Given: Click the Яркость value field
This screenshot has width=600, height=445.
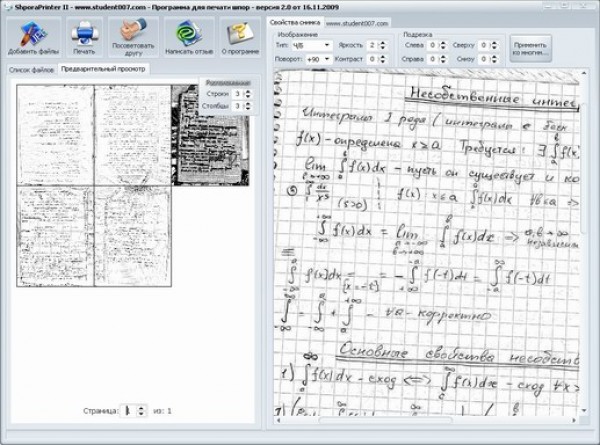Looking at the screenshot, I should click(372, 45).
